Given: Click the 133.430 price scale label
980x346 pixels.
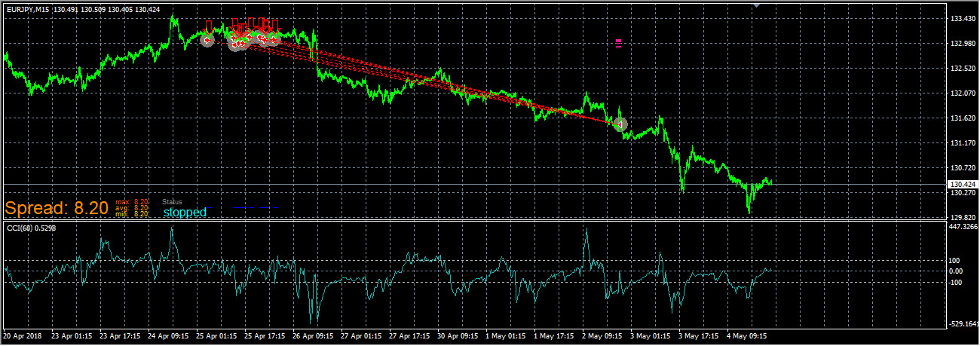Looking at the screenshot, I should point(962,19).
